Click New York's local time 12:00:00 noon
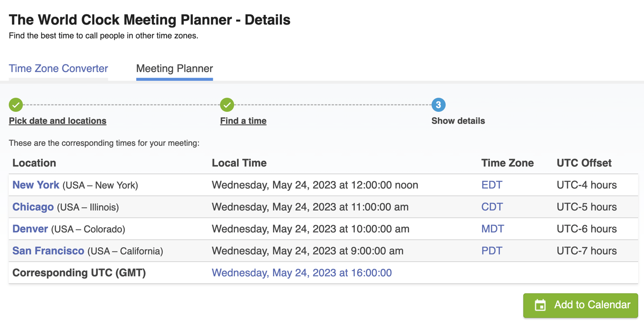644x329 pixels. pos(315,185)
